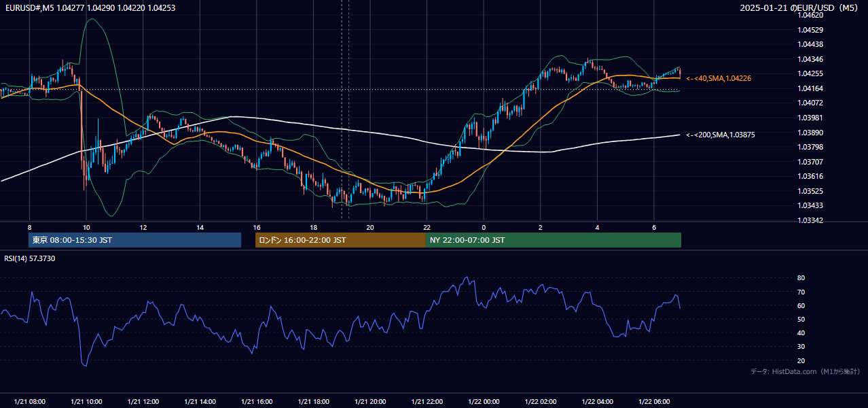Click the '1/21 12:00' time axis label

tap(143, 402)
